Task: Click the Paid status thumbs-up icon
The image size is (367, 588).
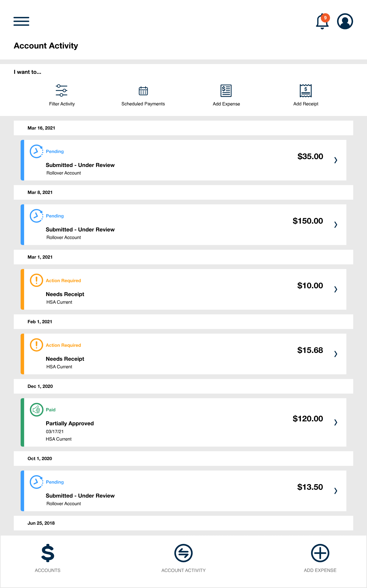Action: (x=36, y=410)
